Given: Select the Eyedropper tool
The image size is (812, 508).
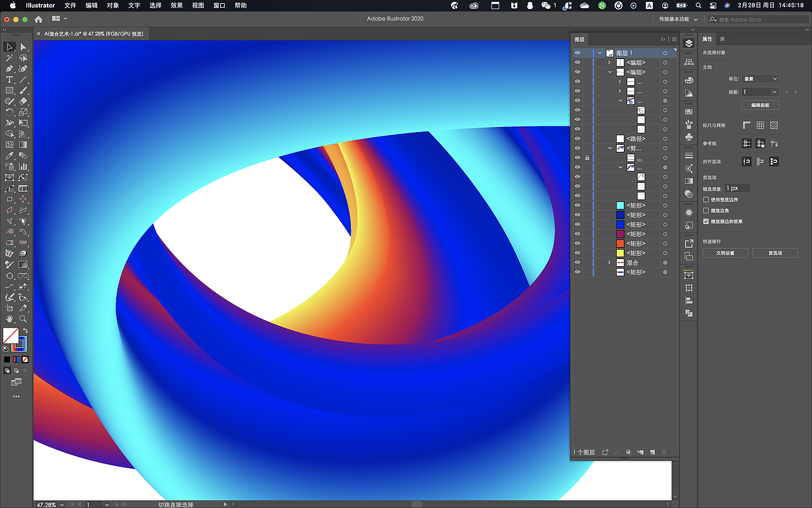Looking at the screenshot, I should (x=10, y=156).
